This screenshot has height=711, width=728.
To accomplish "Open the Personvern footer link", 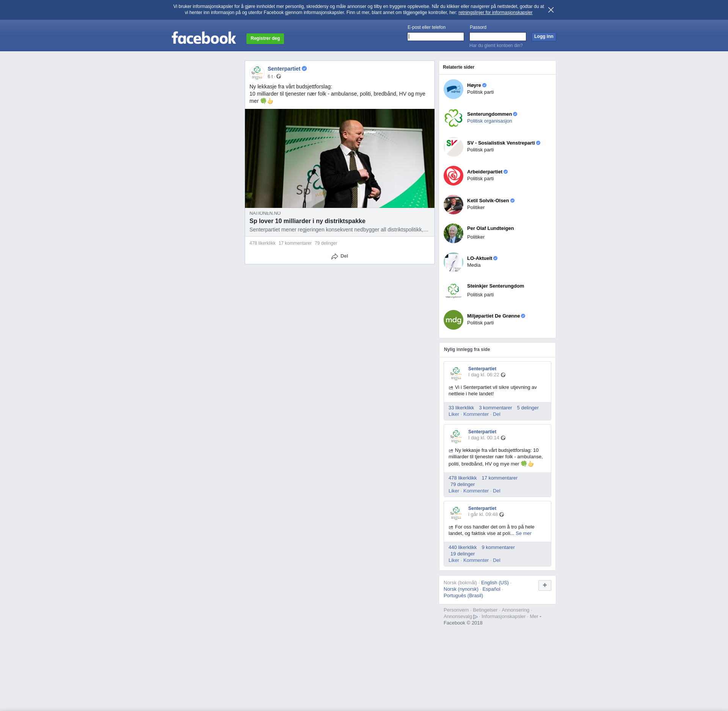I will (456, 610).
